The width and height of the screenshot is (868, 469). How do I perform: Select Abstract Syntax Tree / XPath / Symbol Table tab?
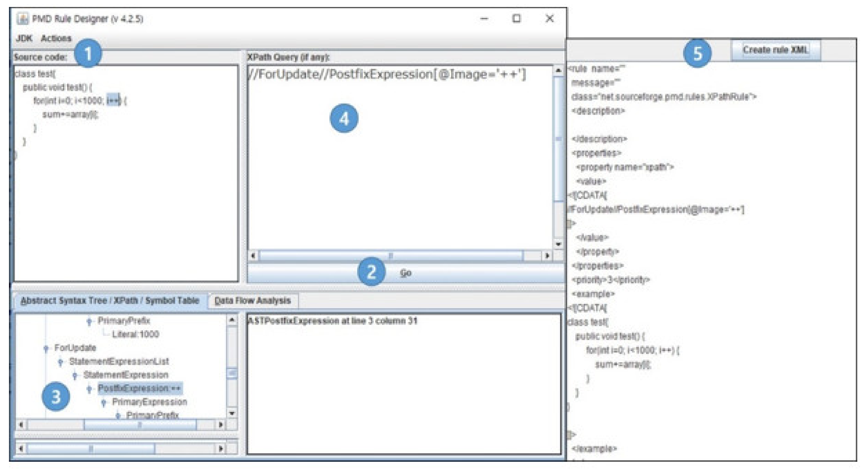pyautogui.click(x=110, y=300)
